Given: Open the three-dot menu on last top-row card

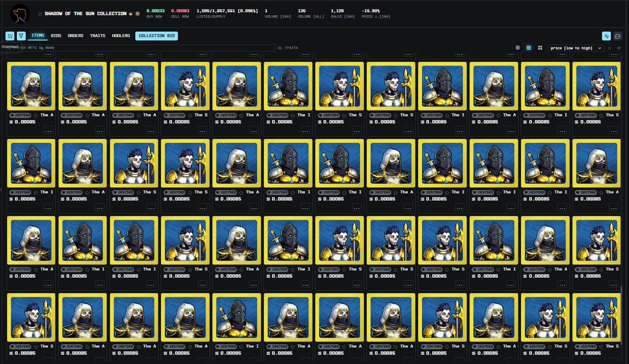Looking at the screenshot, I should tap(613, 130).
